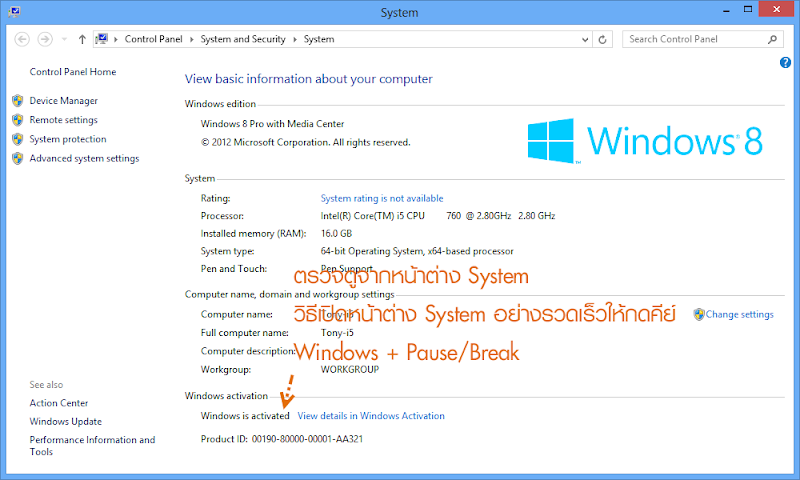Click the Intel(R) Core(TM) i5 CPU processor value
Viewport: 800px width, 480px height.
coord(372,216)
